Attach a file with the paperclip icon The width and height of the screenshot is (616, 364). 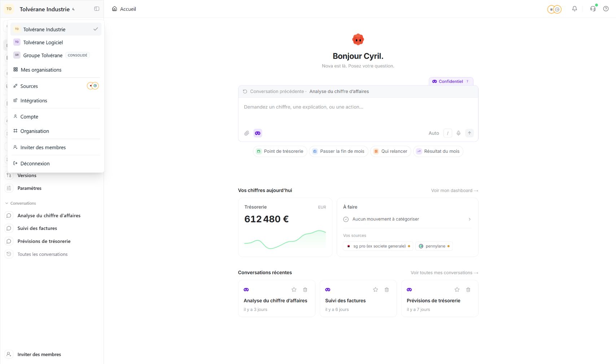pyautogui.click(x=246, y=133)
